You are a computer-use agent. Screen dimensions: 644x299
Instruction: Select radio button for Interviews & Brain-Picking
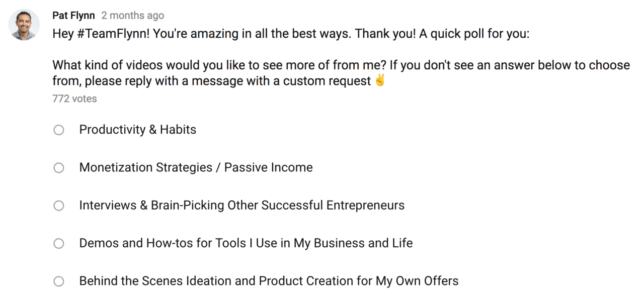(x=59, y=206)
